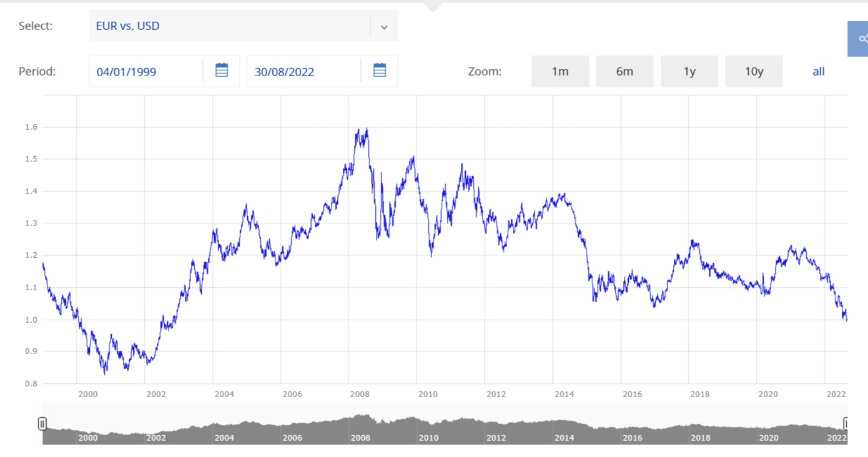Image resolution: width=868 pixels, height=457 pixels.
Task: Open the end date calendar picker
Action: coord(380,71)
